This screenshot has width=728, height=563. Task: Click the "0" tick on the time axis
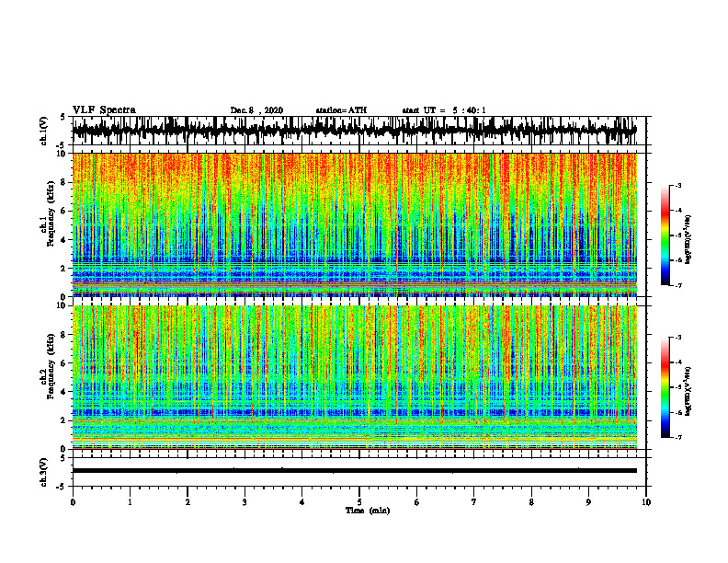[73, 502]
